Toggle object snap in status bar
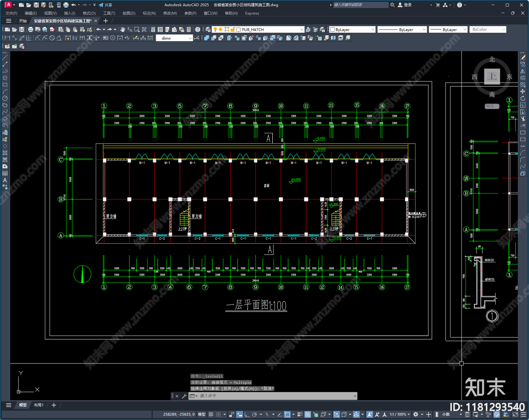529x420 pixels. coord(287,414)
